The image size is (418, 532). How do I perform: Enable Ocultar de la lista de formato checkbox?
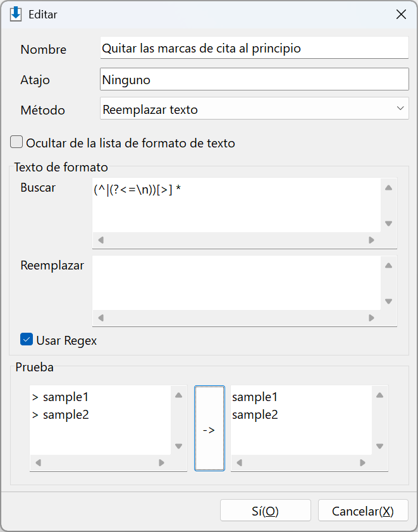pos(16,142)
